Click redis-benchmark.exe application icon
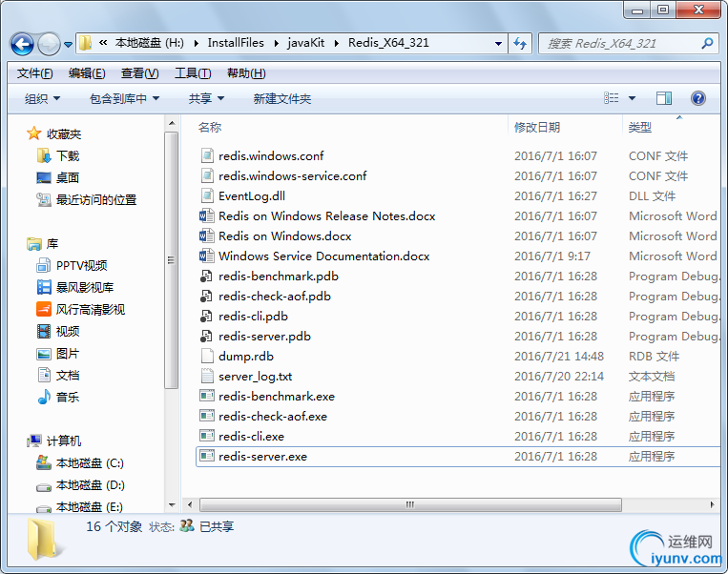Image resolution: width=728 pixels, height=574 pixels. pyautogui.click(x=207, y=396)
